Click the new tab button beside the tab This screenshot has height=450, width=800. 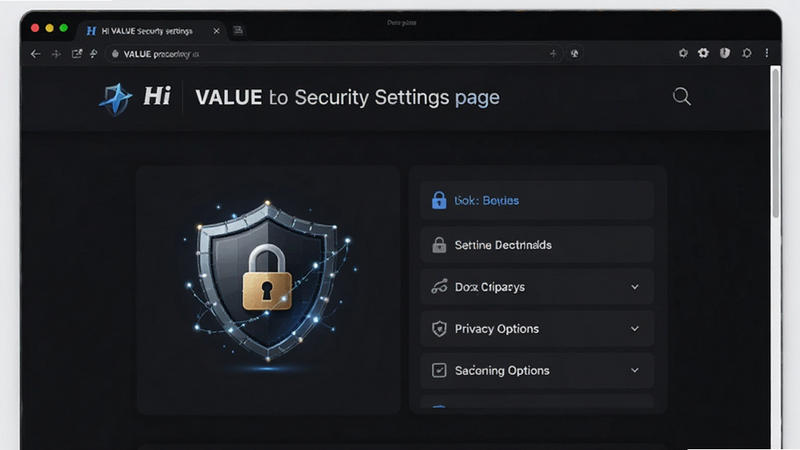pyautogui.click(x=238, y=31)
